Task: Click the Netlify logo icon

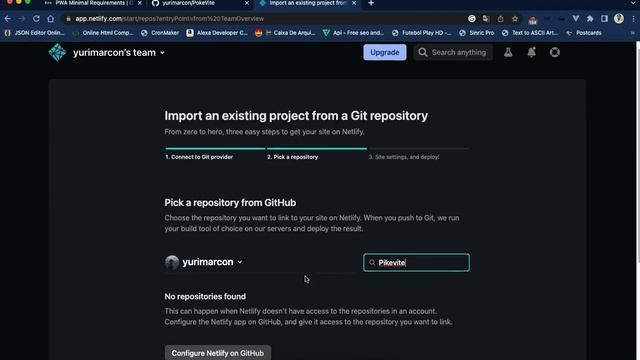Action: (57, 52)
